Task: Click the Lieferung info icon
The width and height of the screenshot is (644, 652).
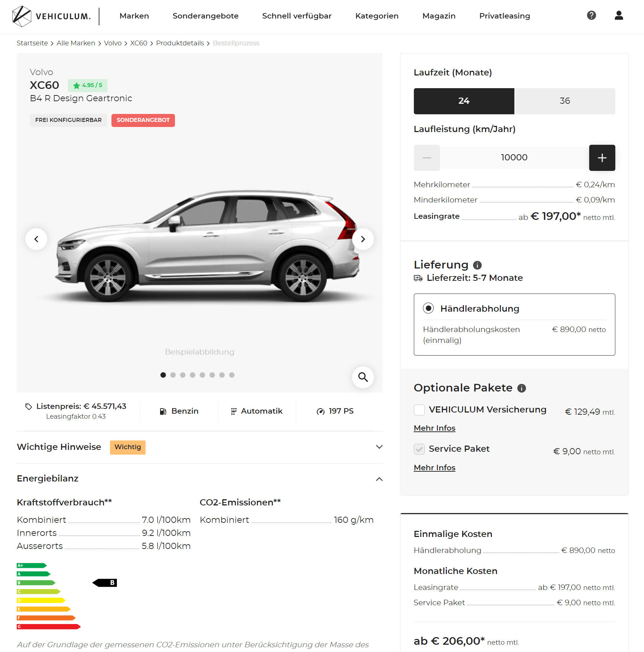Action: pos(477,265)
